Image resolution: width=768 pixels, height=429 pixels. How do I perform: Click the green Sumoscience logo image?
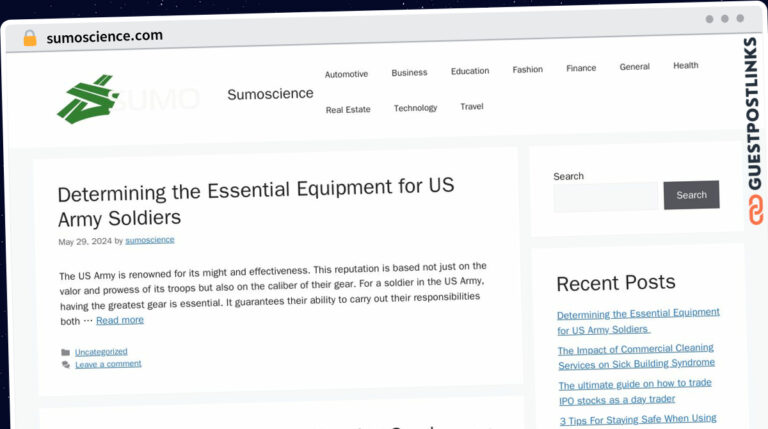88,99
